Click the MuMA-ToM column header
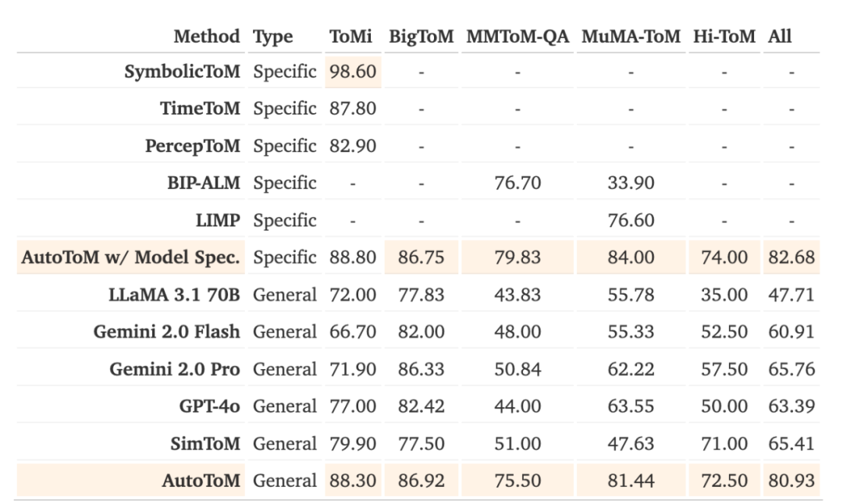843x504 pixels. (x=630, y=36)
